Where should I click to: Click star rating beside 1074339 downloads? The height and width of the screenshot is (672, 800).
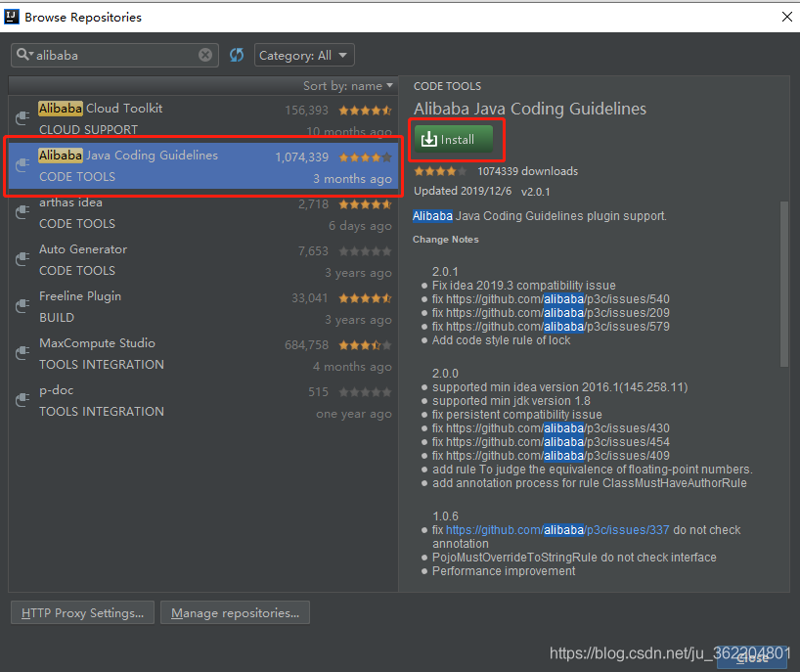click(x=440, y=171)
